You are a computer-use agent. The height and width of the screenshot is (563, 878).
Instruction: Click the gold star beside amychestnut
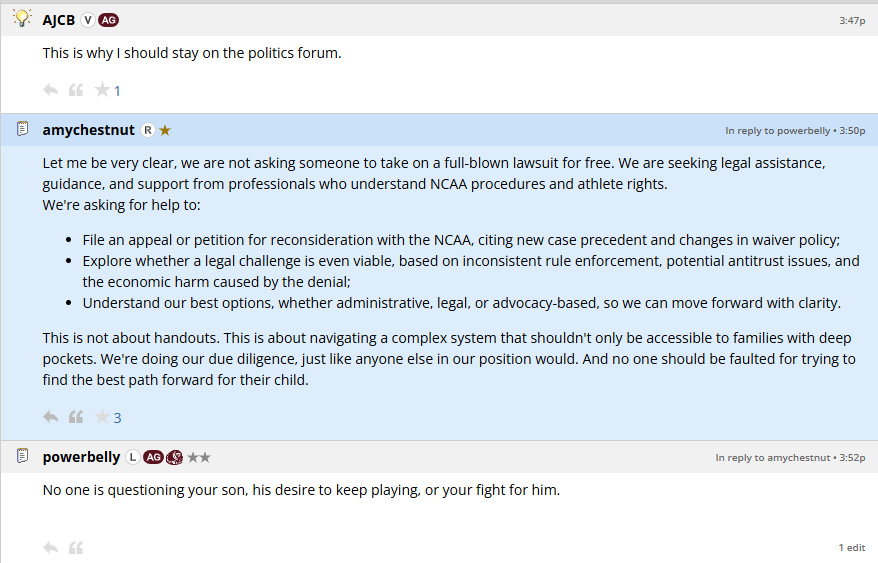pos(165,130)
